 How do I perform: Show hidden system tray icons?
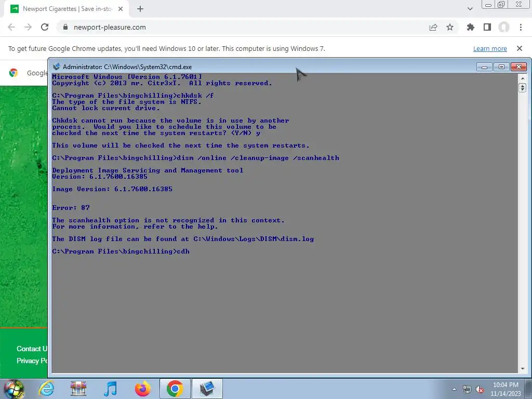click(454, 389)
